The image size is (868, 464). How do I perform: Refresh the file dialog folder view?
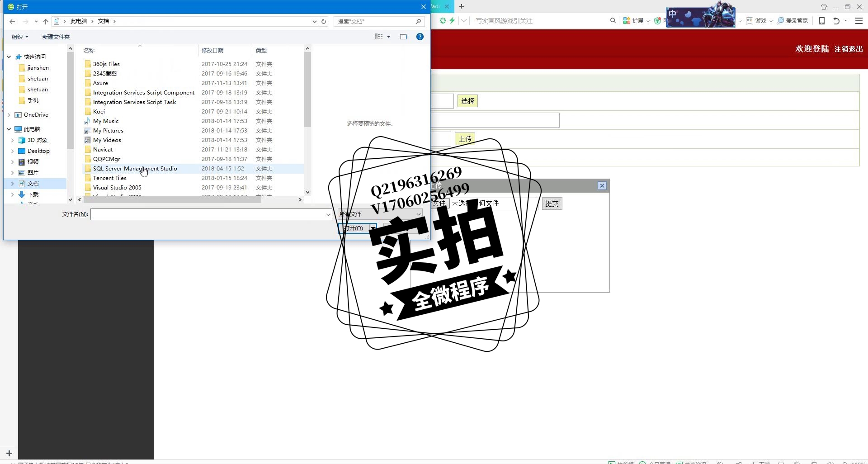tap(324, 21)
